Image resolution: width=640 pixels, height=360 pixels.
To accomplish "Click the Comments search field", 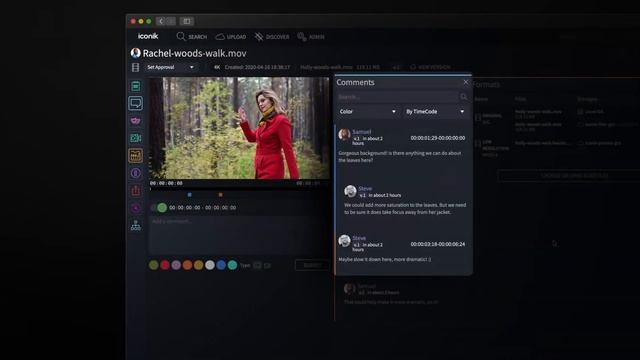I will (398, 97).
